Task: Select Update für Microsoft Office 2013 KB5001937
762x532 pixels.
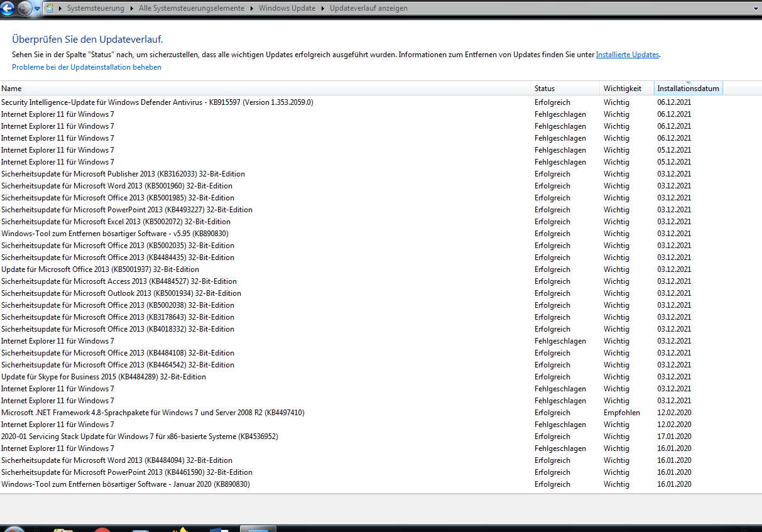Action: [381, 269]
